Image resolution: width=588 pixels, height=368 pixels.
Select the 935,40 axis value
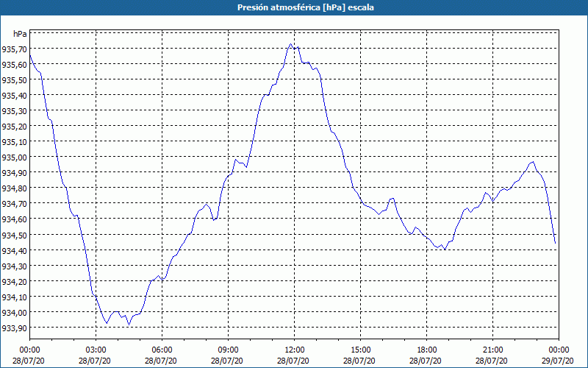[14, 96]
